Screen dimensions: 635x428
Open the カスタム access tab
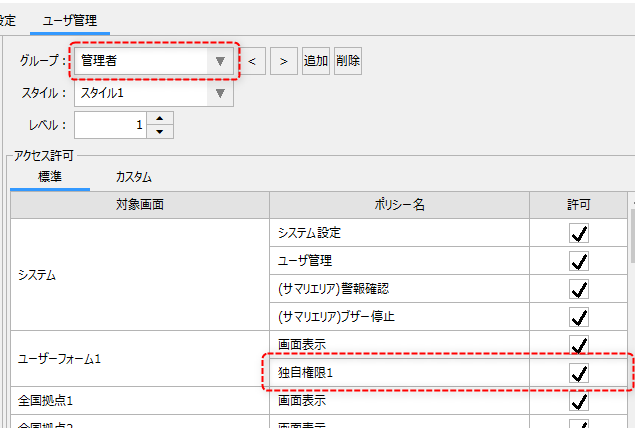pos(134,177)
